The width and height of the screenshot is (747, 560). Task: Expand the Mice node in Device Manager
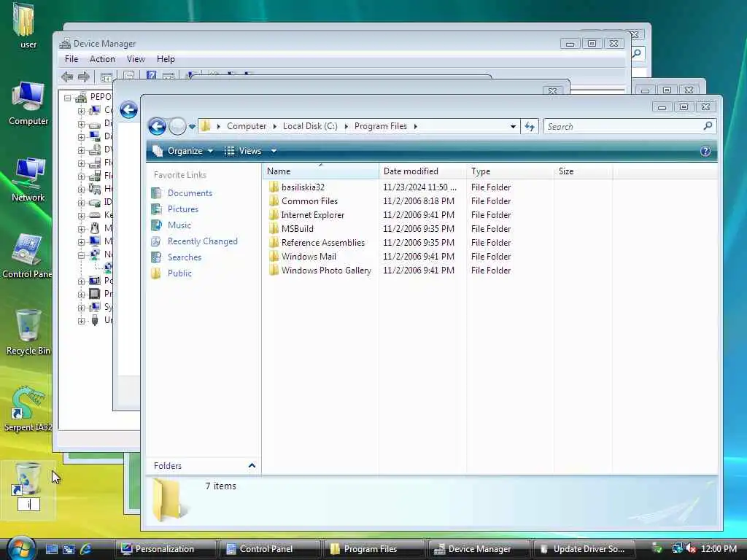[x=81, y=228]
